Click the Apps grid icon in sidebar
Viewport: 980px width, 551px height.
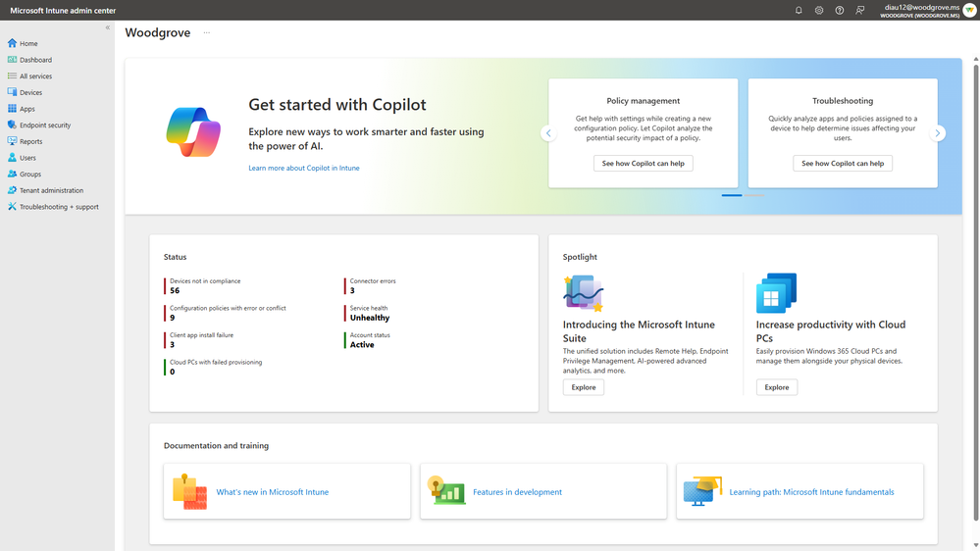point(12,108)
